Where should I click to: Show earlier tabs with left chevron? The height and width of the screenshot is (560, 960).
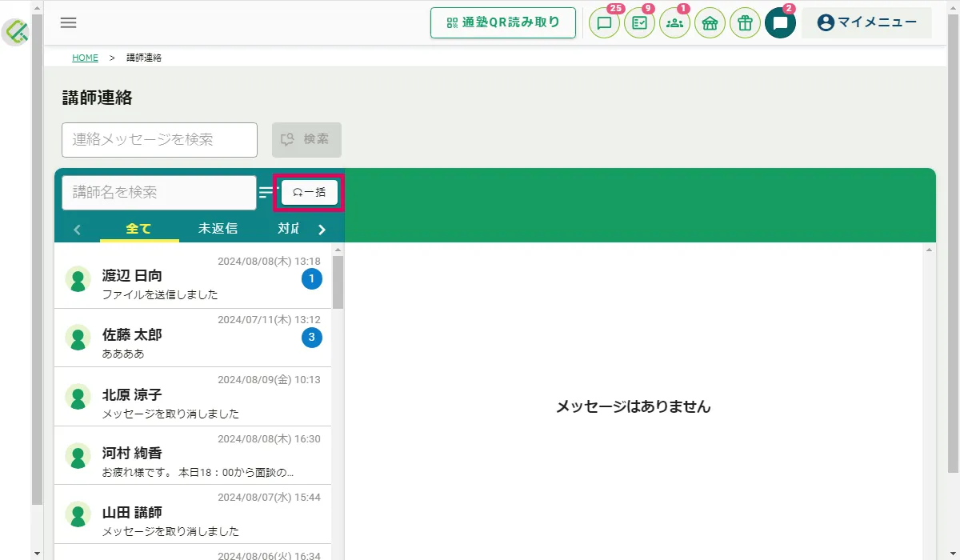[x=78, y=230]
